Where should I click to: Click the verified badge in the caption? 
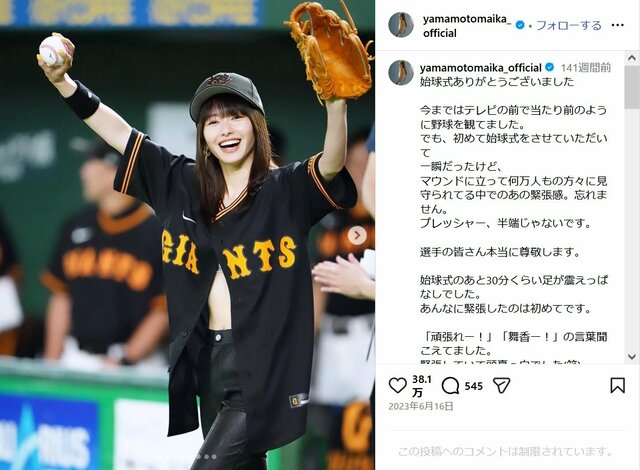coord(550,67)
